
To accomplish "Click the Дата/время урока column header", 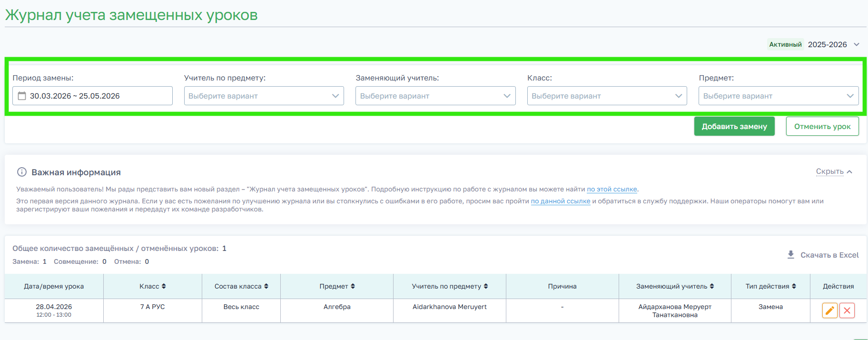I will click(x=54, y=286).
